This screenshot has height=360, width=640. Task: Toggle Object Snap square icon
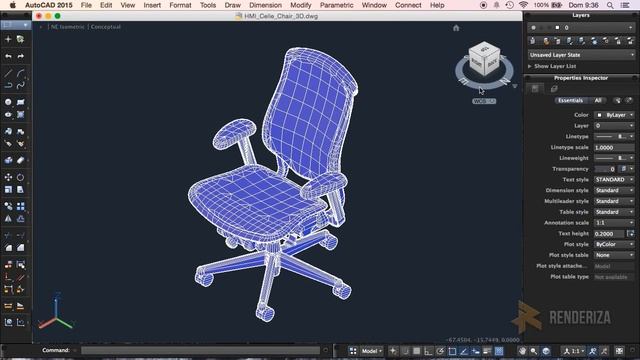click(452, 351)
